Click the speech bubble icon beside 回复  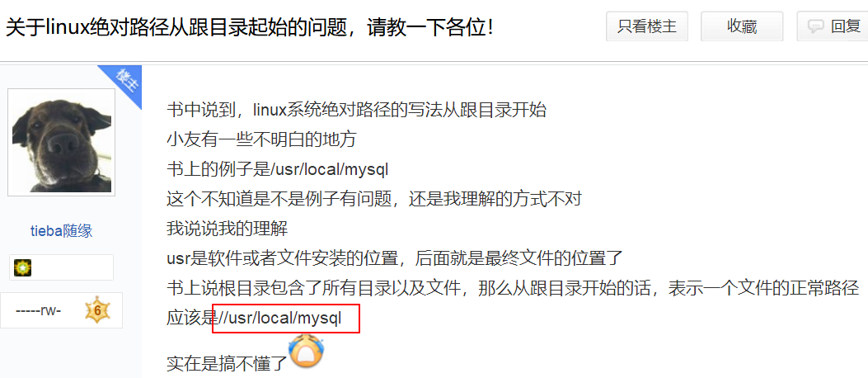(x=816, y=26)
